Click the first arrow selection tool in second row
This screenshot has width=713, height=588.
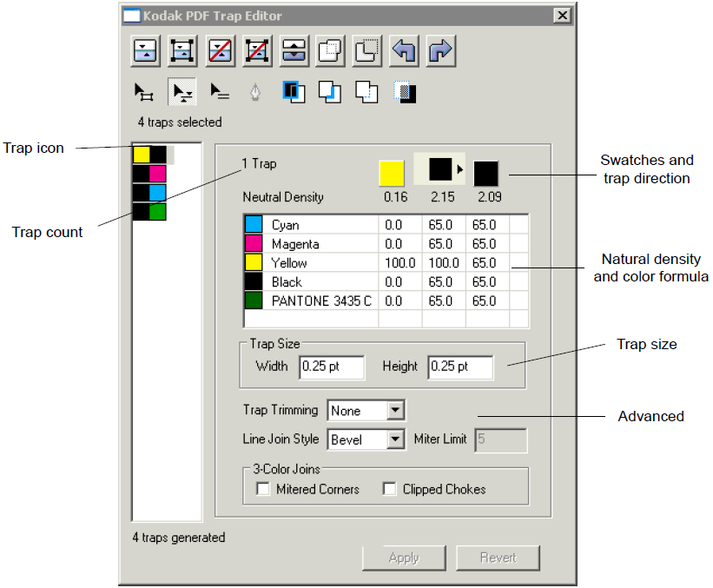pyautogui.click(x=143, y=91)
